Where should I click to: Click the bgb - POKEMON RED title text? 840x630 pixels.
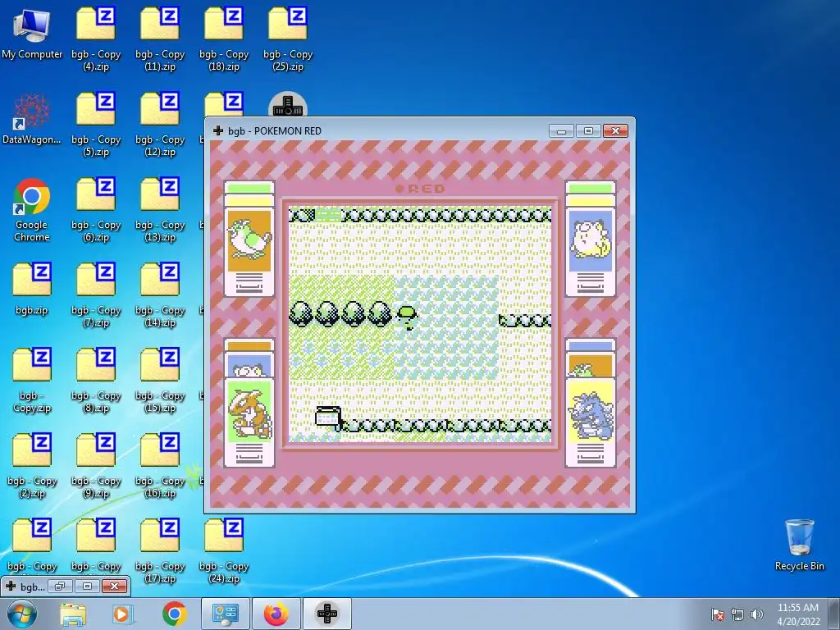click(x=275, y=131)
